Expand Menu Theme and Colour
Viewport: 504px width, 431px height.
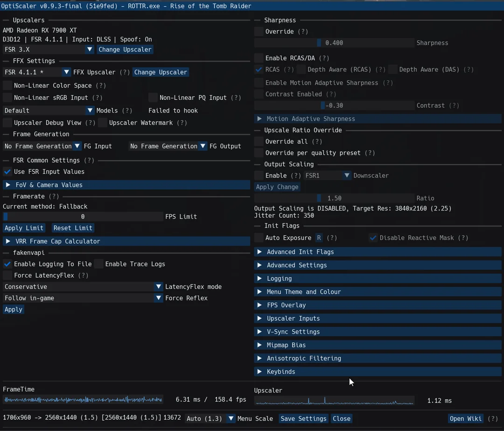378,292
